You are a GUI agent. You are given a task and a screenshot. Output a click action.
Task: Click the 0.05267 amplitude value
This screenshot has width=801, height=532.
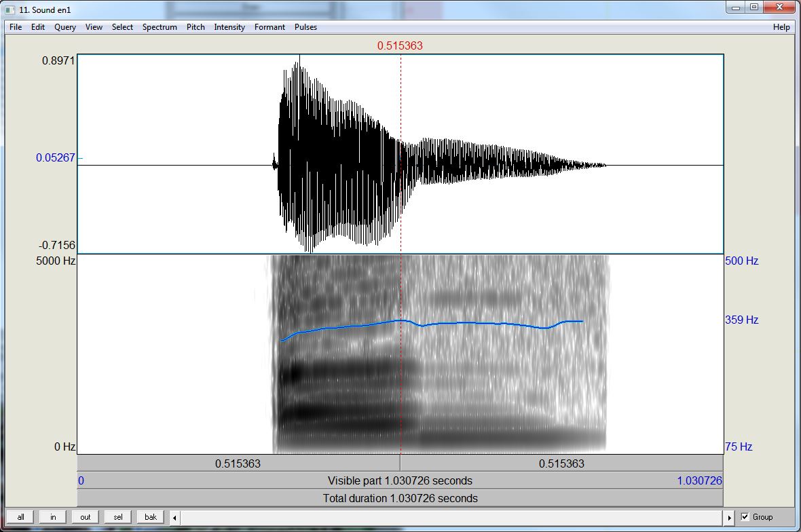coord(55,157)
